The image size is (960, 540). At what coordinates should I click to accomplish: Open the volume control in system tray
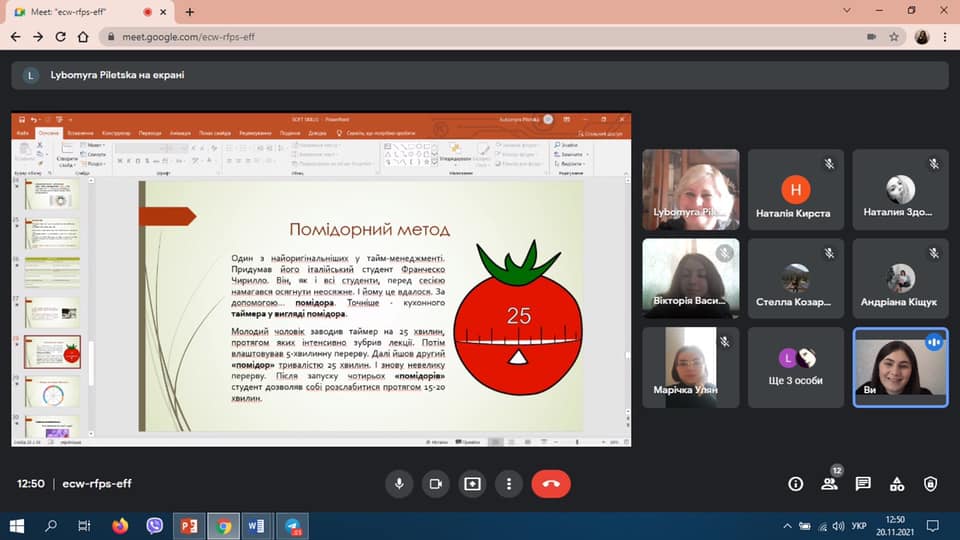click(x=837, y=526)
